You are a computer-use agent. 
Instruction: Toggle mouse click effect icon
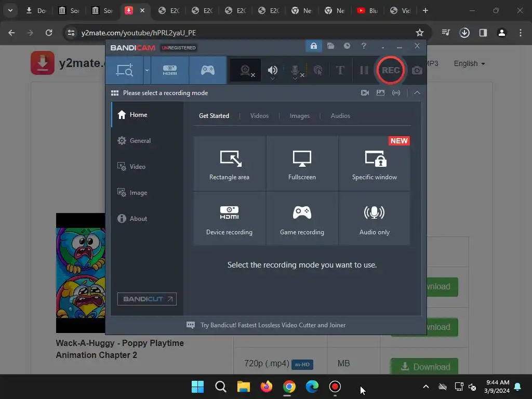[x=318, y=70]
